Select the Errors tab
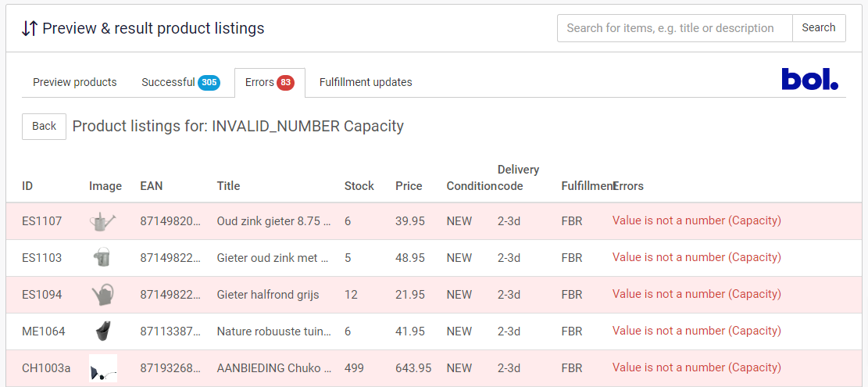 [259, 82]
